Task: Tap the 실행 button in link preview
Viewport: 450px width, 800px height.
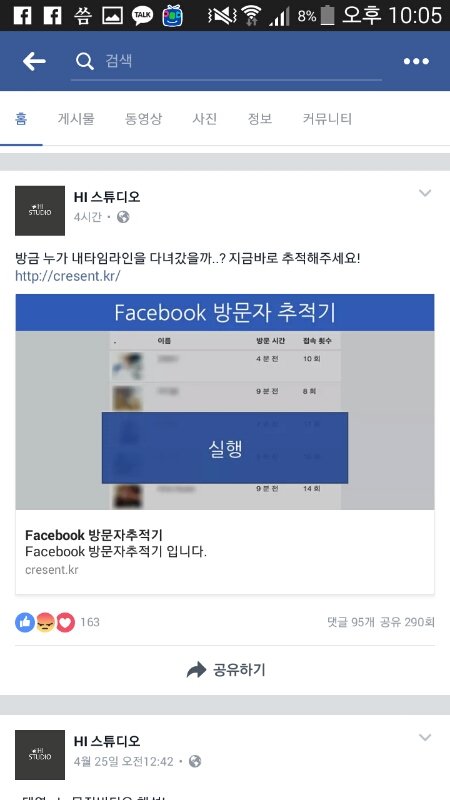Action: 225,447
